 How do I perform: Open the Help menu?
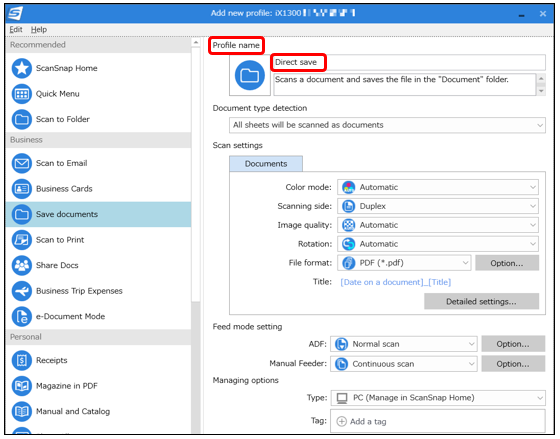[x=39, y=30]
